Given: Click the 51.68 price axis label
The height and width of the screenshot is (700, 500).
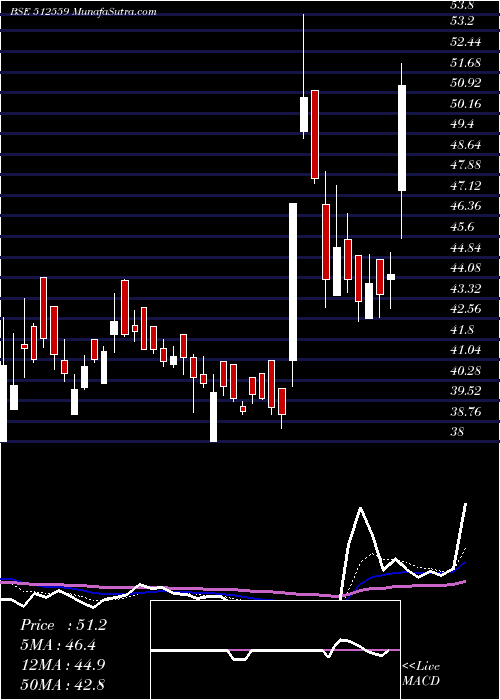Looking at the screenshot, I should click(466, 62).
